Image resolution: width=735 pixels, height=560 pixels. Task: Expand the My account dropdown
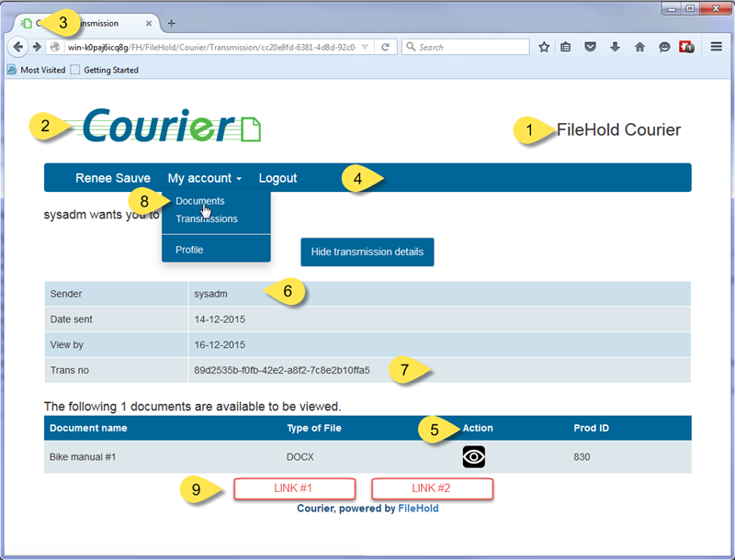pos(204,177)
